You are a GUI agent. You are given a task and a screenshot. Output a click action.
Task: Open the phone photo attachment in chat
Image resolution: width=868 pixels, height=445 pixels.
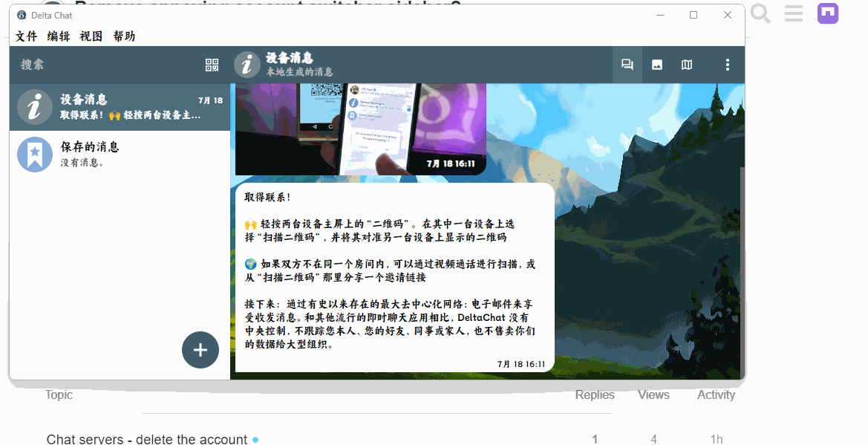tap(360, 129)
